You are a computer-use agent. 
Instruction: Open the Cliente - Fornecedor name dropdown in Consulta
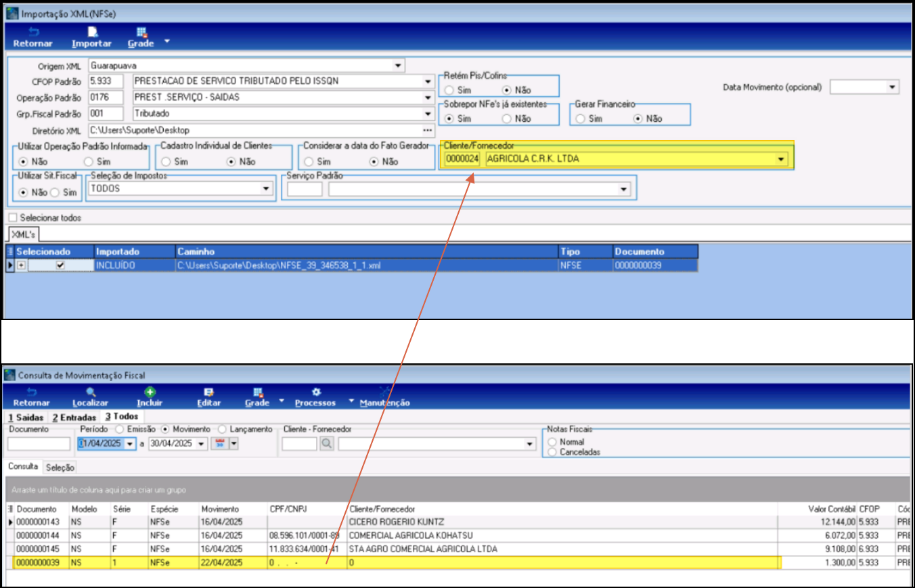point(529,444)
